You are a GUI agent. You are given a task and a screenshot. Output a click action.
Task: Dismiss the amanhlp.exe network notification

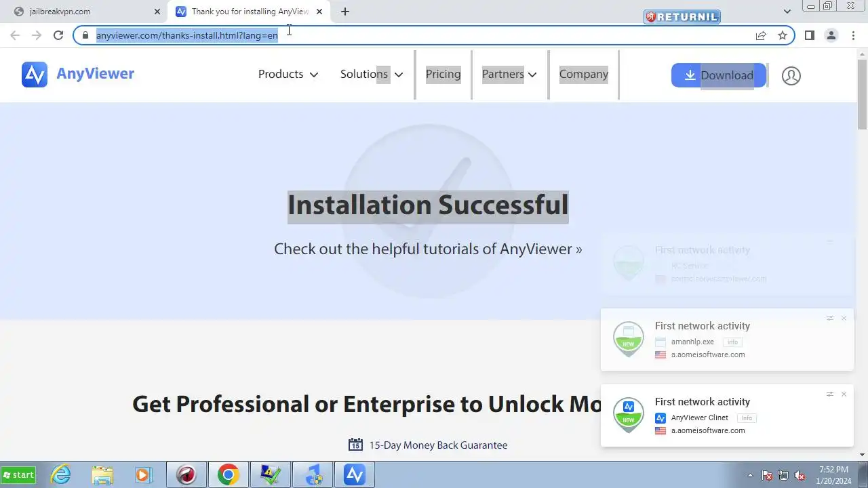pos(844,318)
